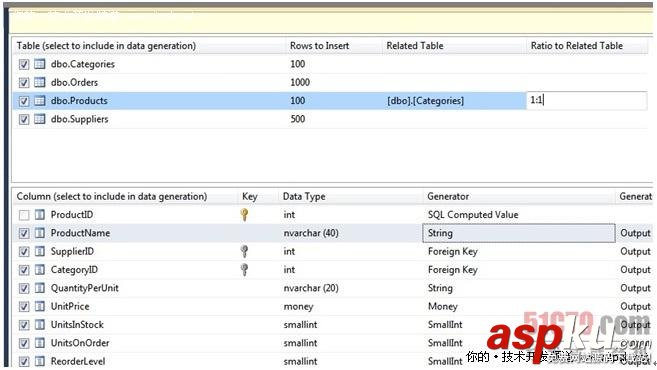657x370 pixels.
Task: Select the dbo.Categories table row
Action: coord(330,64)
